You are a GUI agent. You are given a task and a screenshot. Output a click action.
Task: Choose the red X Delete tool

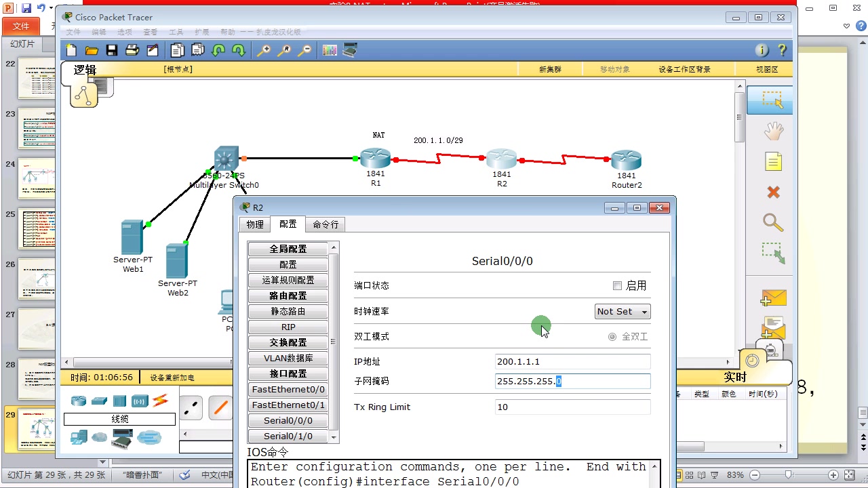tap(773, 192)
